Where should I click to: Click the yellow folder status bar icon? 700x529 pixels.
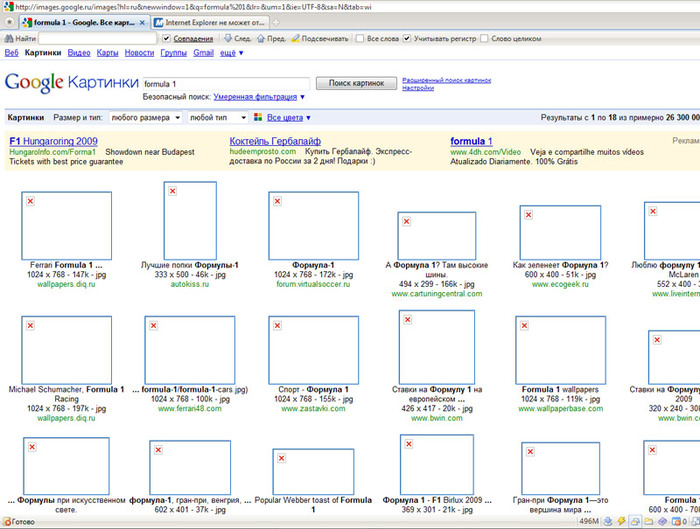coord(649,521)
